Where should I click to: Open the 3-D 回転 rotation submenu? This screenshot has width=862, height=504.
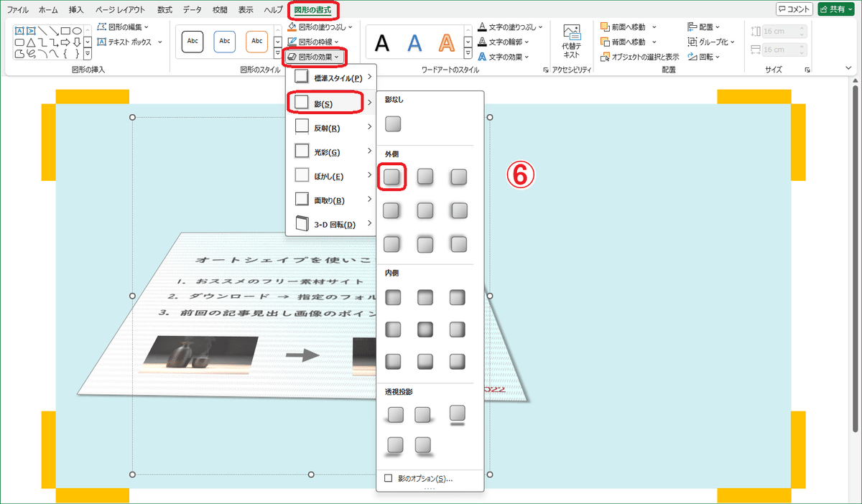click(331, 225)
